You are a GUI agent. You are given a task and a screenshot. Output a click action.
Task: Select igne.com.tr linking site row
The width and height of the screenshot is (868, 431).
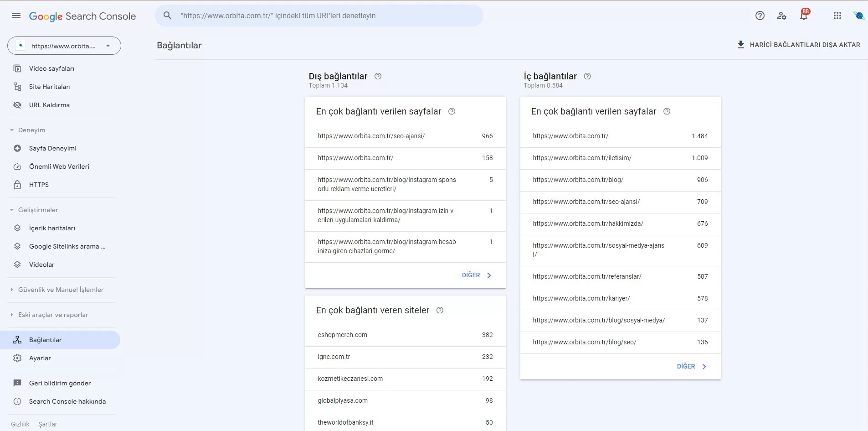[406, 357]
